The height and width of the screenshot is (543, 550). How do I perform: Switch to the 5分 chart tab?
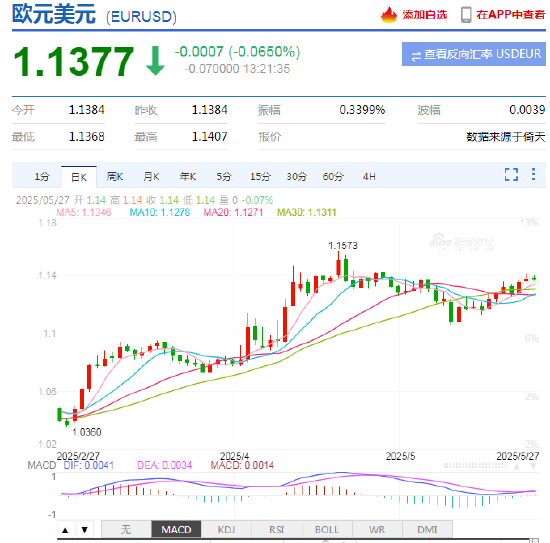coord(224,176)
